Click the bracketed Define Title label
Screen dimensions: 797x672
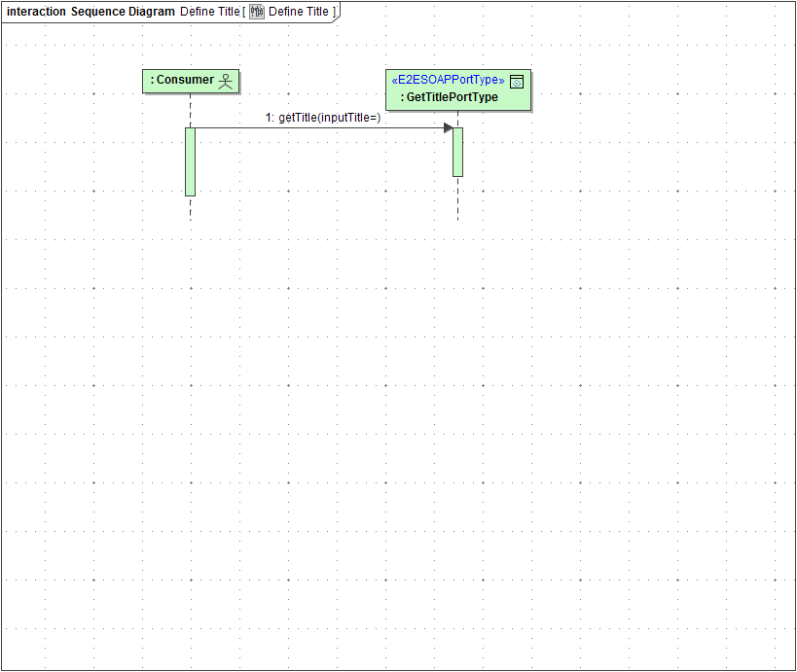pyautogui.click(x=299, y=11)
